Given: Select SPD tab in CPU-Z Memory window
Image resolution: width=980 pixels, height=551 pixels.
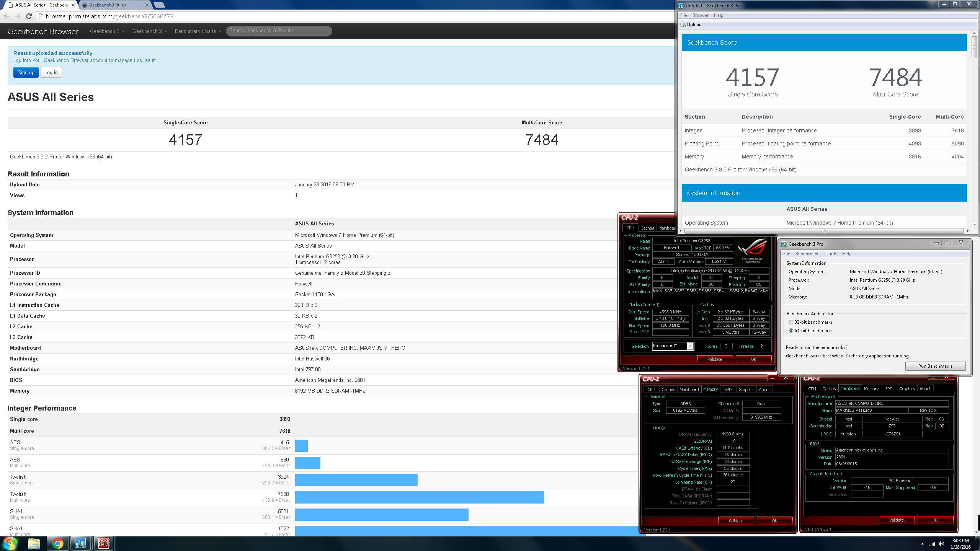Looking at the screenshot, I should pos(728,390).
